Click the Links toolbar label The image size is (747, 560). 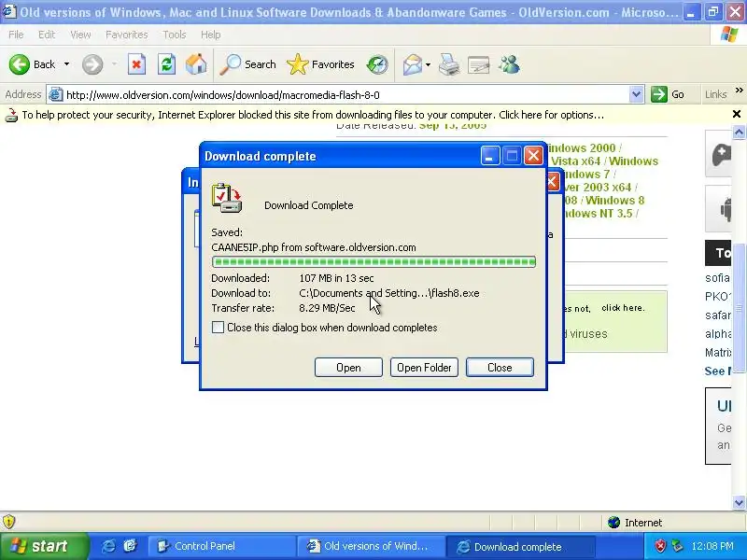tap(715, 94)
